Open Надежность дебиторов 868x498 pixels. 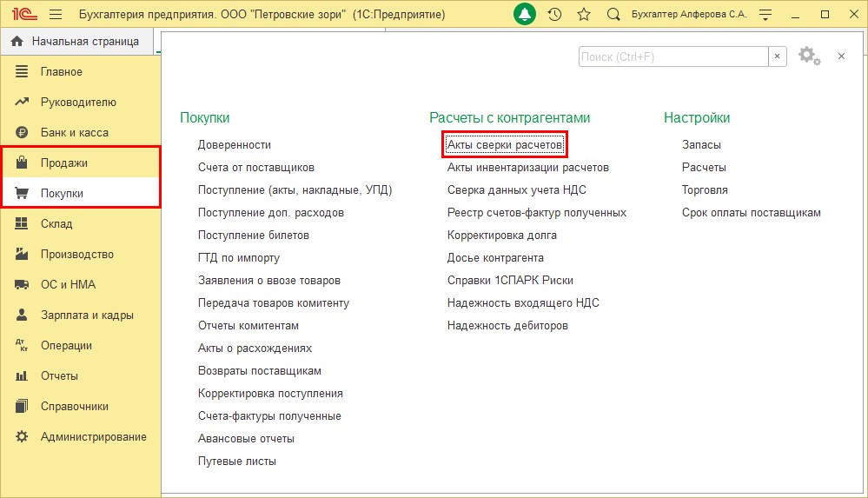click(507, 326)
